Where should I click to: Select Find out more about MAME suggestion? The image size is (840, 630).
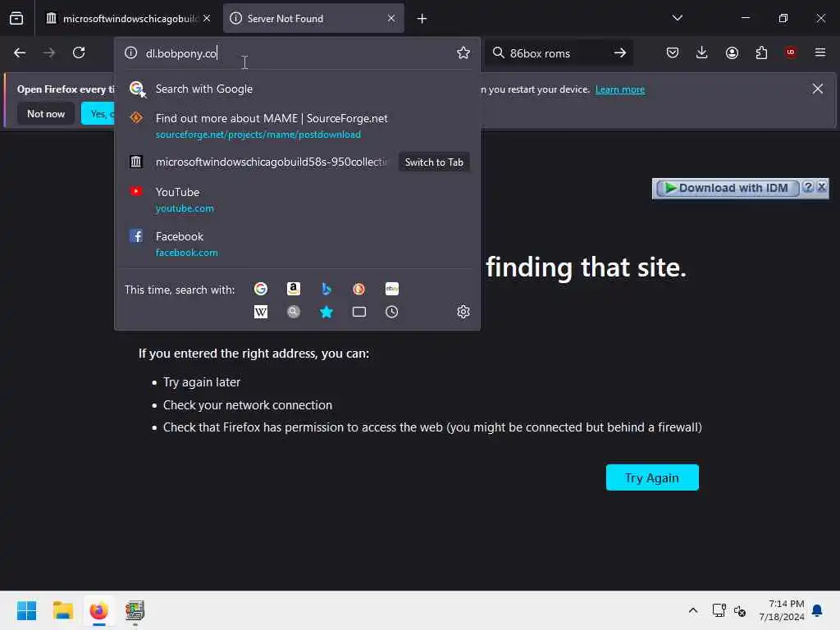297,126
